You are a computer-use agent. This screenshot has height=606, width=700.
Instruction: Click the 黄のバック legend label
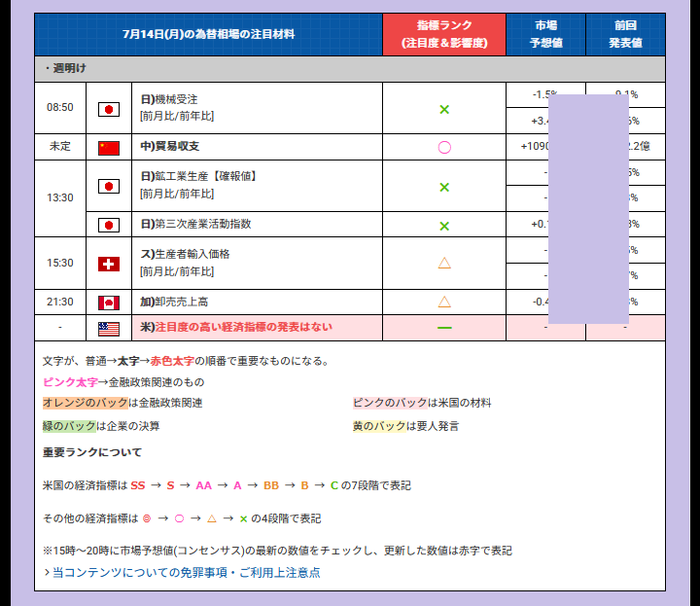[379, 426]
